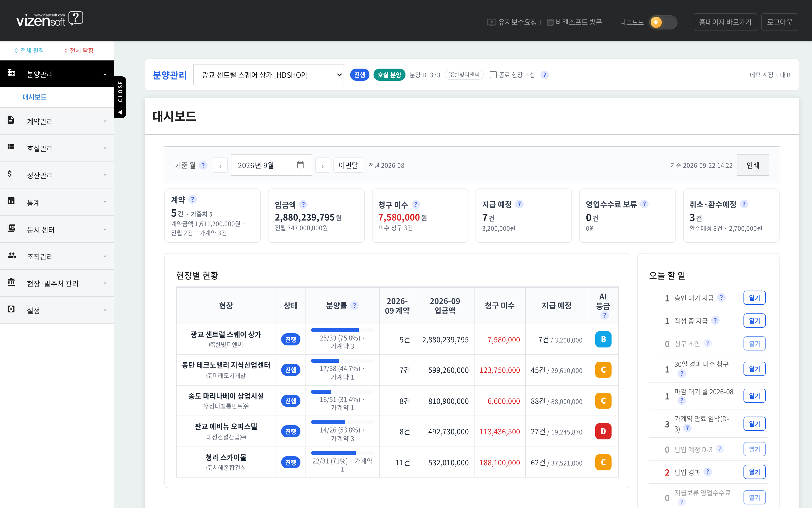The width and height of the screenshot is (812, 508).
Task: Expand the 정산관리 menu arrow
Action: 105,175
